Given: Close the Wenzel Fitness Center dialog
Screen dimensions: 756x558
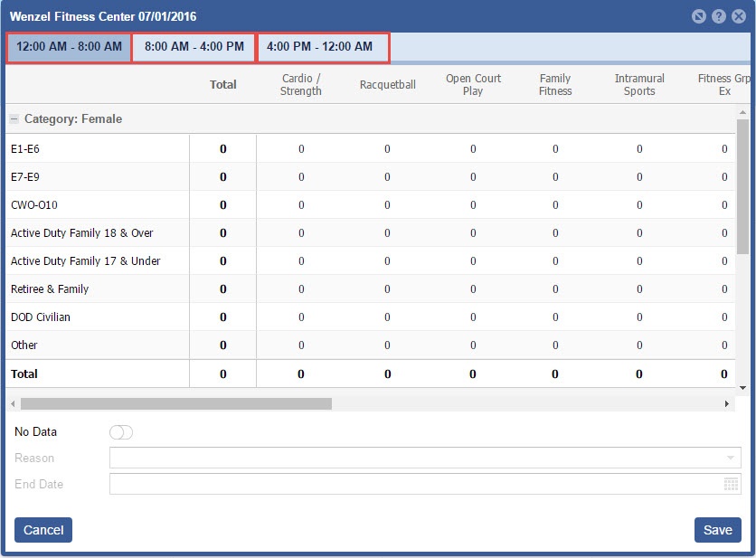Looking at the screenshot, I should (x=739, y=17).
